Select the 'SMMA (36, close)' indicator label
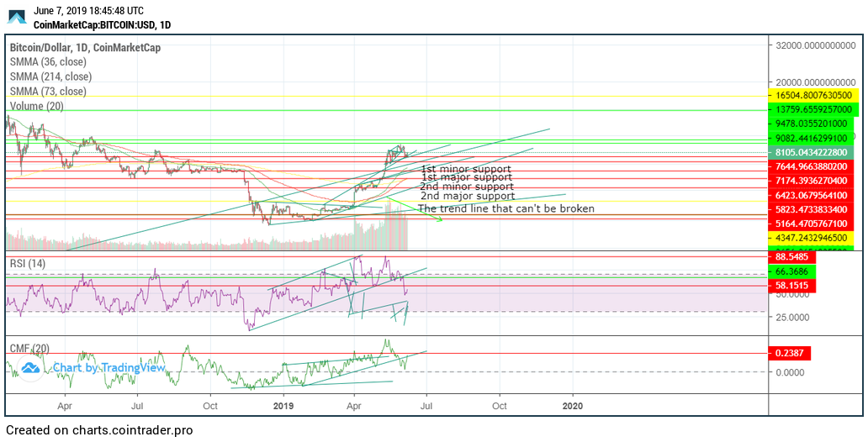Screen dimensions: 868x442 pos(48,62)
